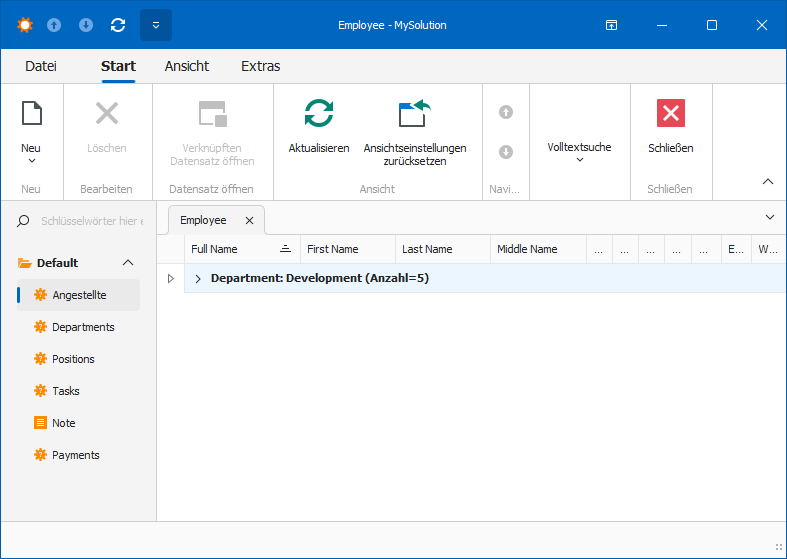Click the Payments gear icon
Image resolution: width=787 pixels, height=559 pixels.
[x=40, y=455]
